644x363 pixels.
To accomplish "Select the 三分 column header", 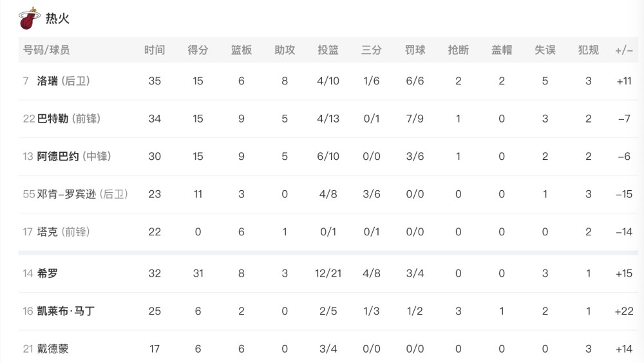I will pos(372,50).
